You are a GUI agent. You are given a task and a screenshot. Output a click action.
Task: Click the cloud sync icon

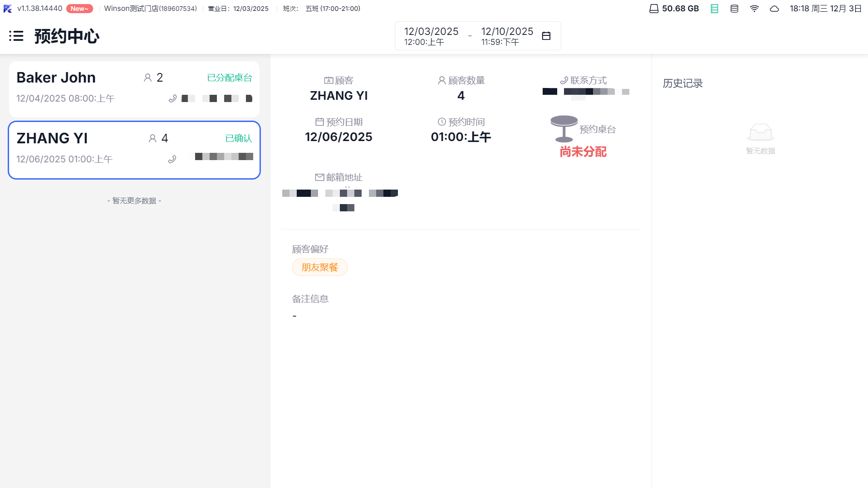point(774,9)
